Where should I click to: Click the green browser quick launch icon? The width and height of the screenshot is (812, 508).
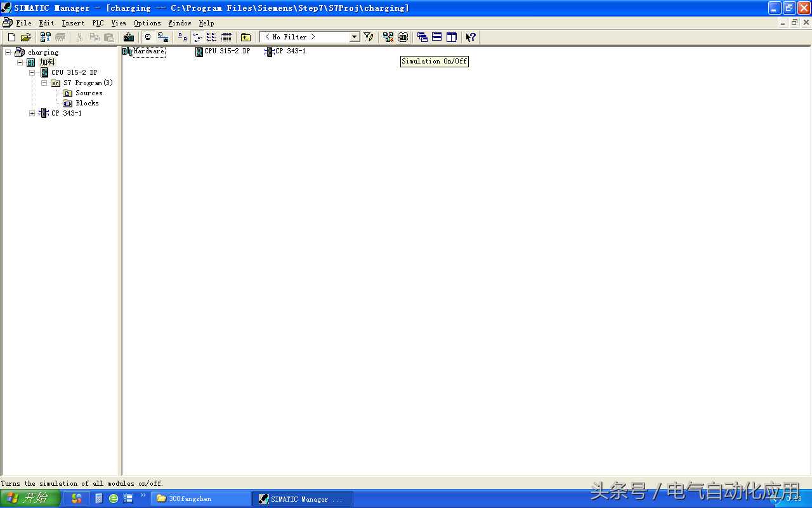[x=114, y=498]
